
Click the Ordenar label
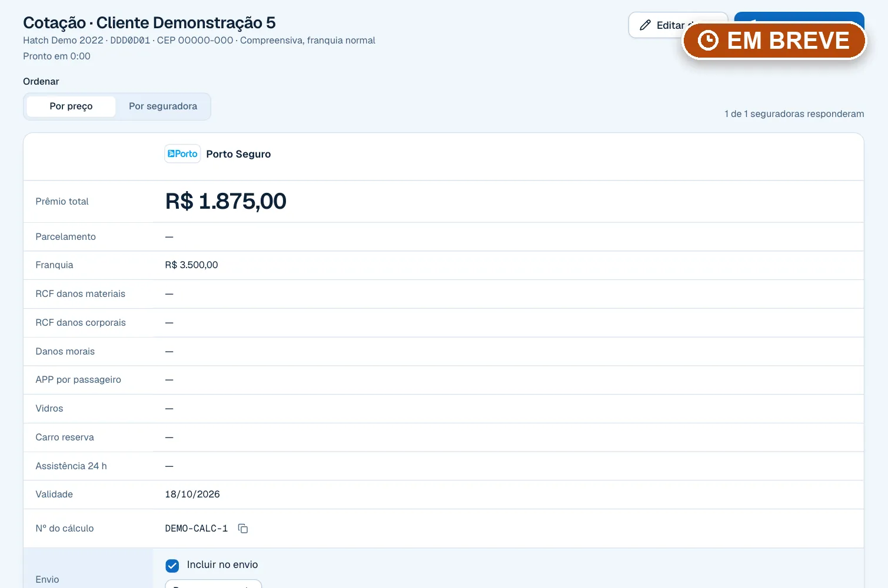coord(41,82)
